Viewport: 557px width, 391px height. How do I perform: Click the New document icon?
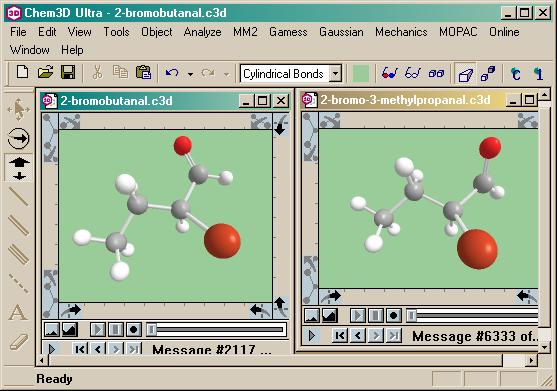tap(23, 73)
